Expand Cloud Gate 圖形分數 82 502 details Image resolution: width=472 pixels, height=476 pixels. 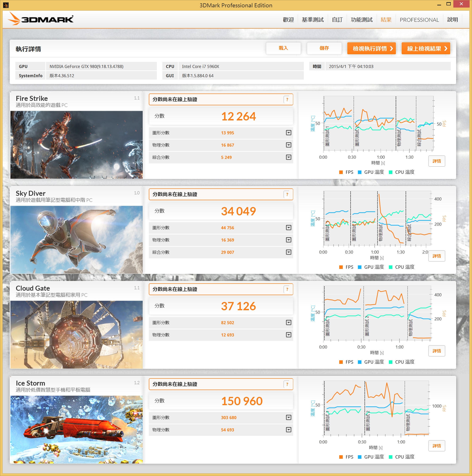(288, 323)
